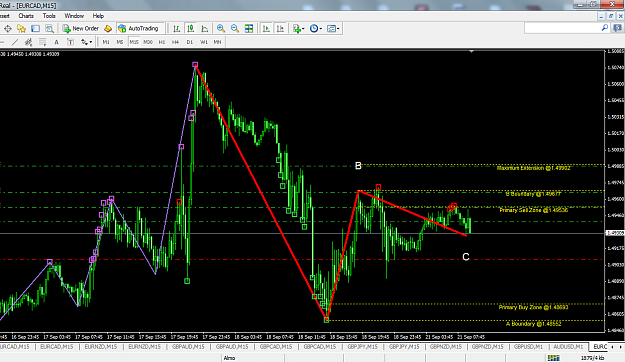Screen dimensions: 625x362
Task: Toggle the AutoTrading button
Action: pyautogui.click(x=138, y=29)
